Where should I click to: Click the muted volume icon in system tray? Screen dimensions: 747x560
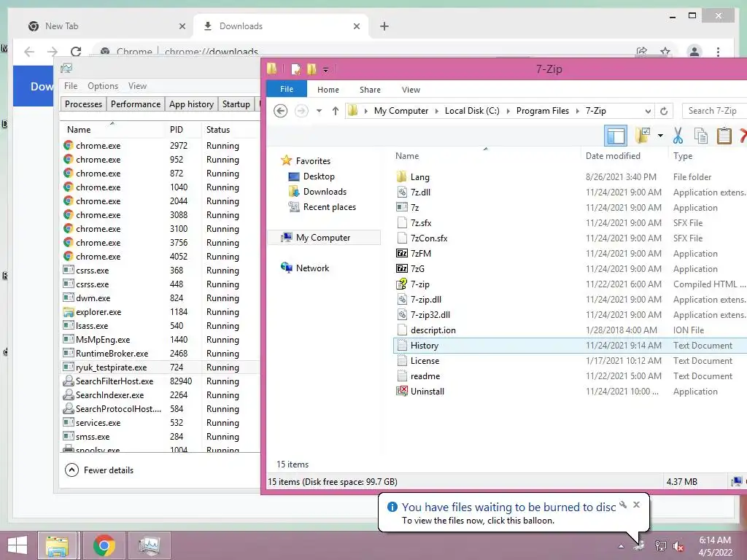(678, 545)
